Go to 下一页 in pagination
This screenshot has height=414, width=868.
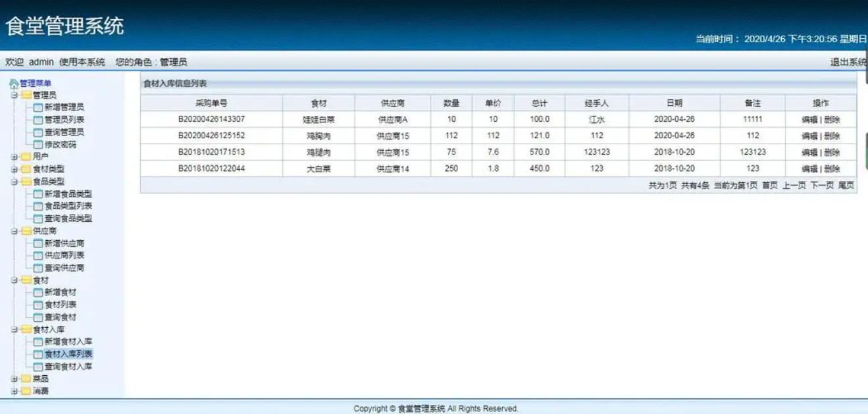tap(822, 186)
